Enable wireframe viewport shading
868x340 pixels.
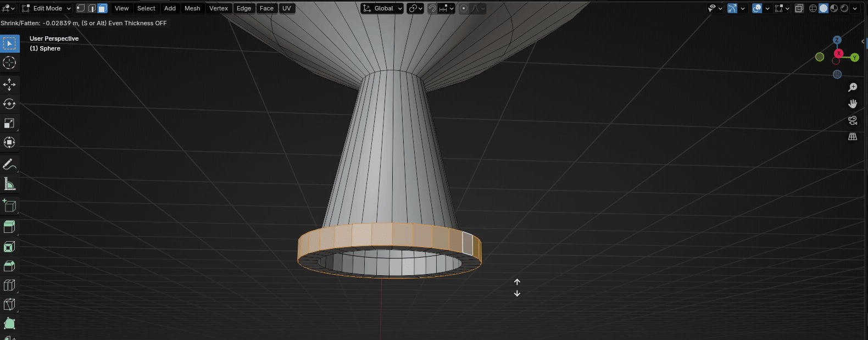pos(813,8)
